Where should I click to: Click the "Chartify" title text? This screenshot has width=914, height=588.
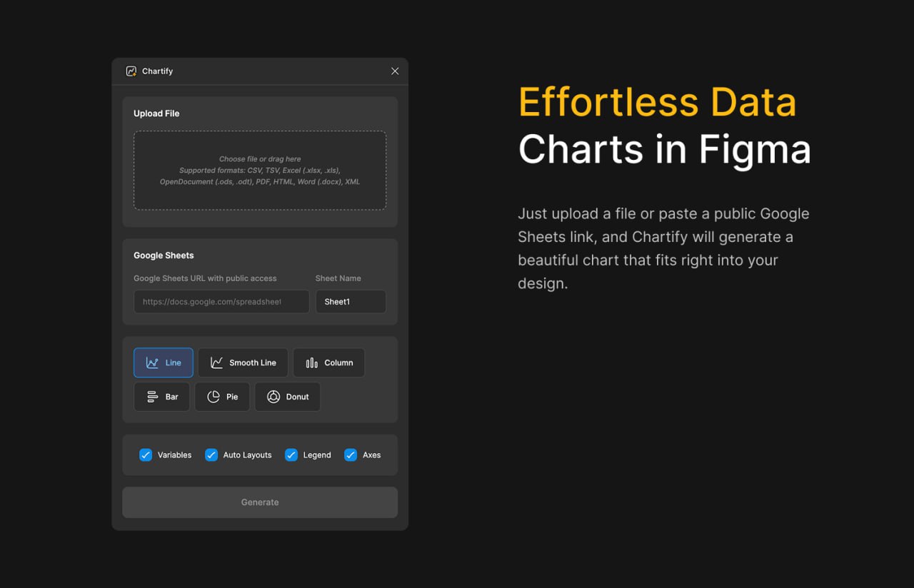click(x=157, y=71)
